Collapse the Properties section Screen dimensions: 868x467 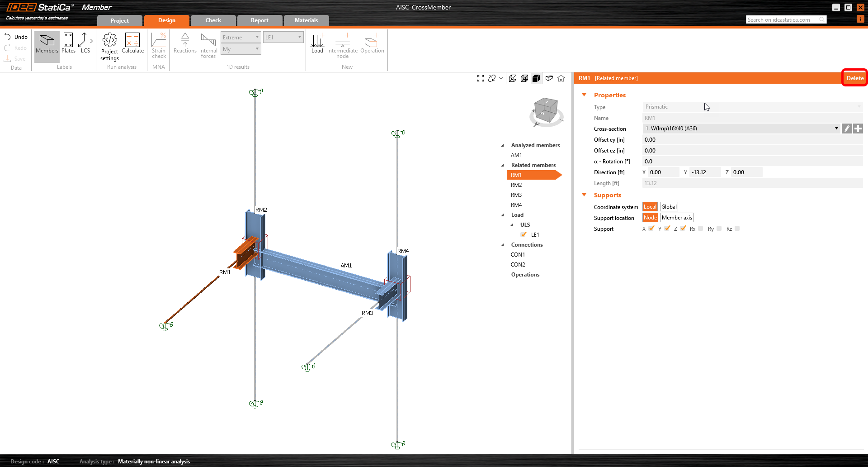click(x=584, y=95)
